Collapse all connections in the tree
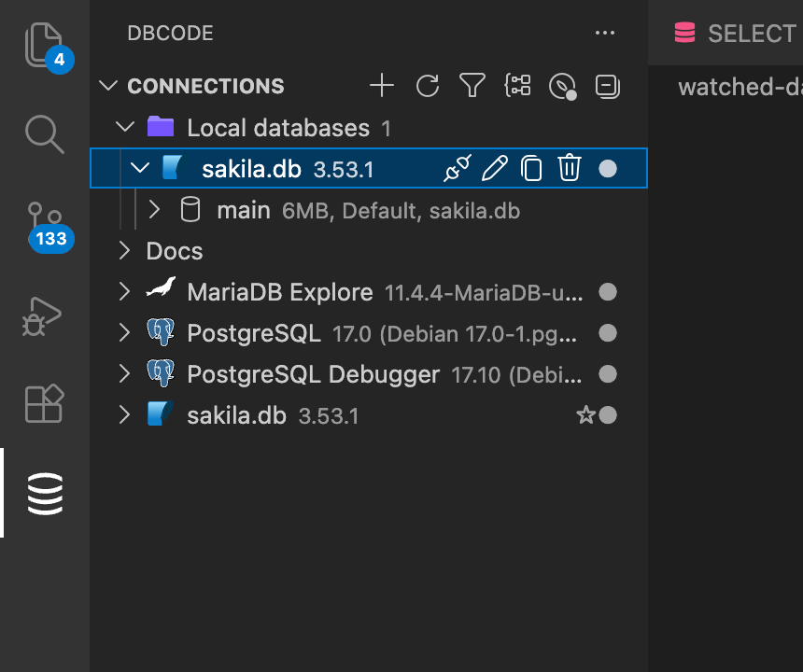This screenshot has width=803, height=672. pyautogui.click(x=608, y=86)
